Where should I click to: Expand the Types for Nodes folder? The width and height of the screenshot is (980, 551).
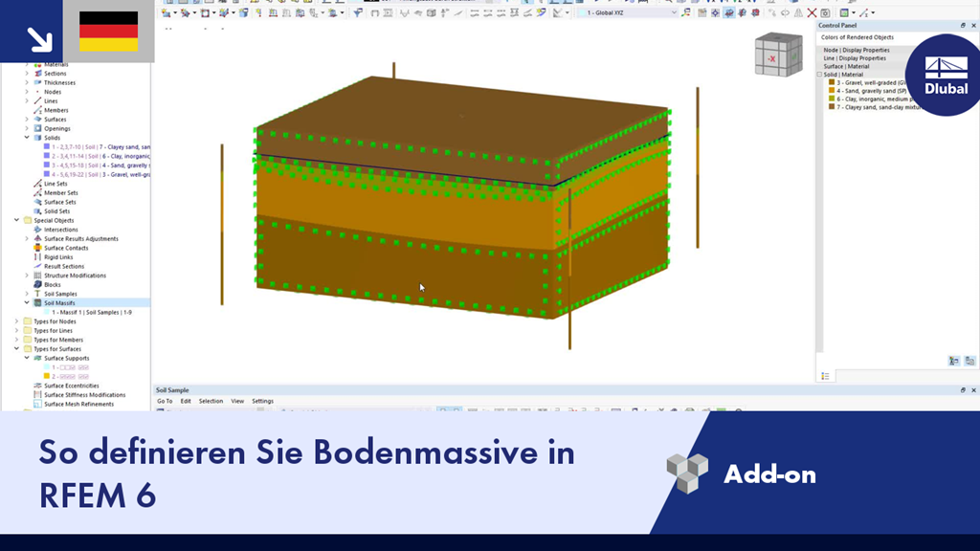click(17, 321)
